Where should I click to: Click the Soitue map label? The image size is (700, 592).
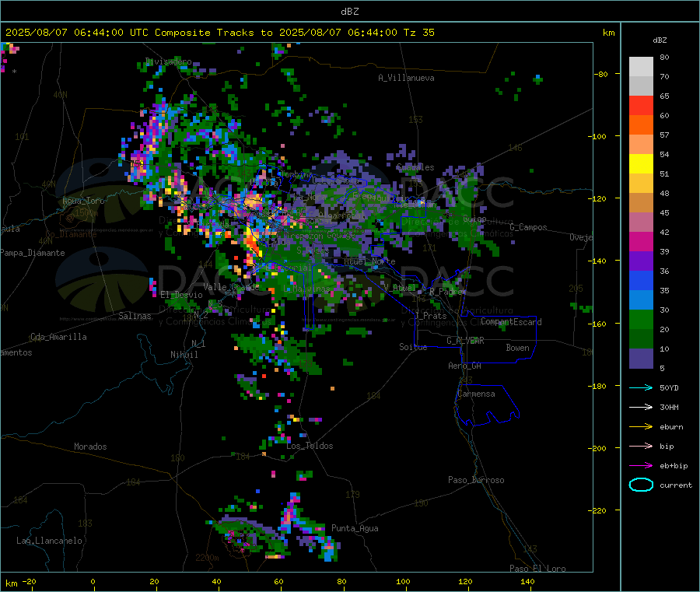click(413, 347)
